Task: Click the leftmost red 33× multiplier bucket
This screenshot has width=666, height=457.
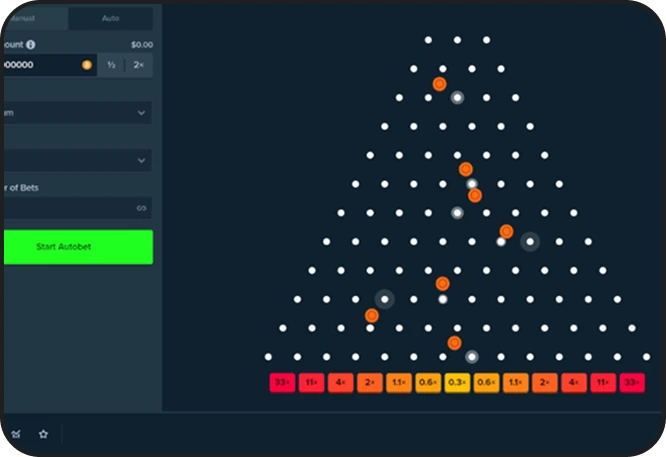Action: pyautogui.click(x=282, y=382)
